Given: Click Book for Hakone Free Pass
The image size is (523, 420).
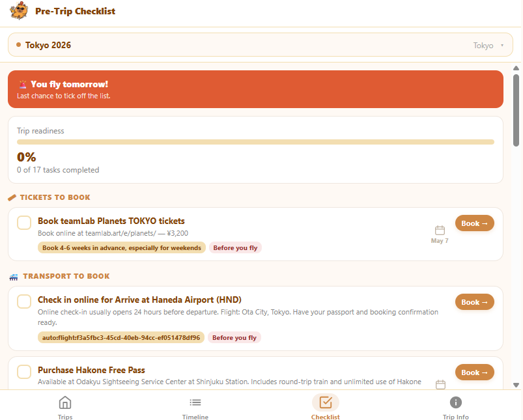Looking at the screenshot, I should pyautogui.click(x=475, y=372).
